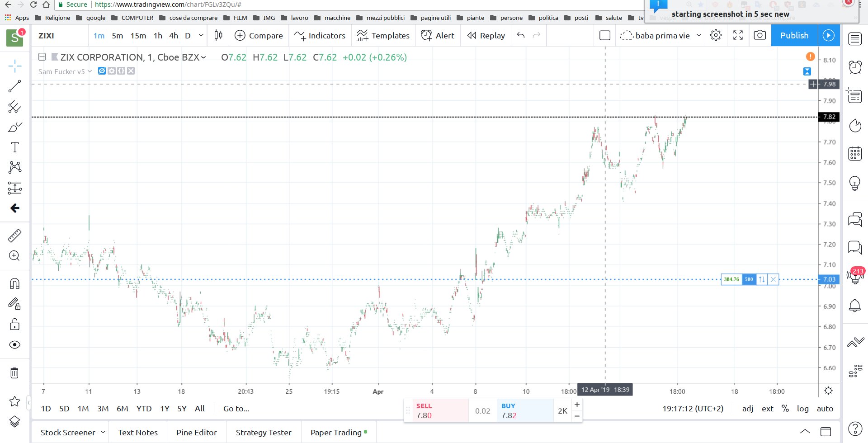This screenshot has height=443, width=868.
Task: Switch to 15m timeframe
Action: (138, 35)
